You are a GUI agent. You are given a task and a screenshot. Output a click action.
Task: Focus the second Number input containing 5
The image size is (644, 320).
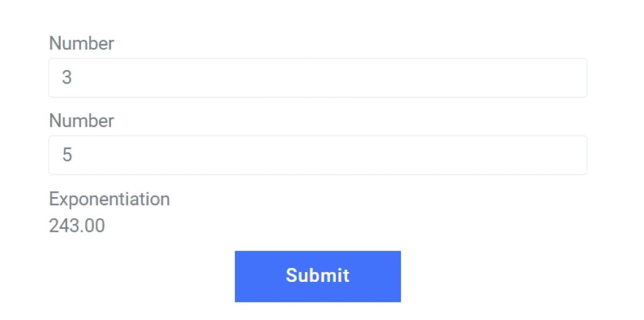click(318, 155)
